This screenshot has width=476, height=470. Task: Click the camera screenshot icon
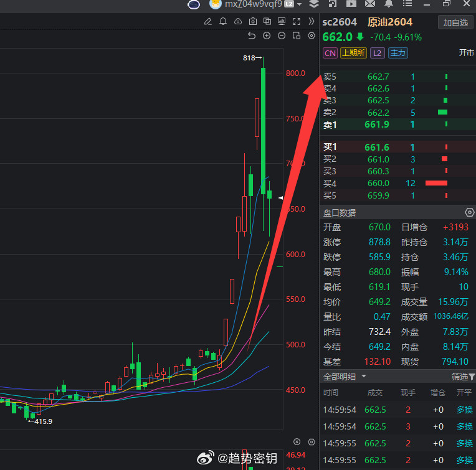point(253,22)
